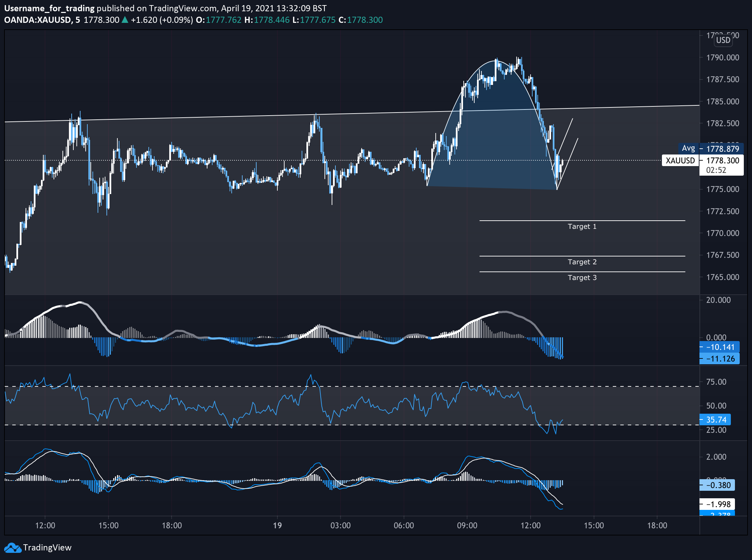Click the -10.141 indicator value label
Viewport: 752px width, 560px height.
coord(720,347)
